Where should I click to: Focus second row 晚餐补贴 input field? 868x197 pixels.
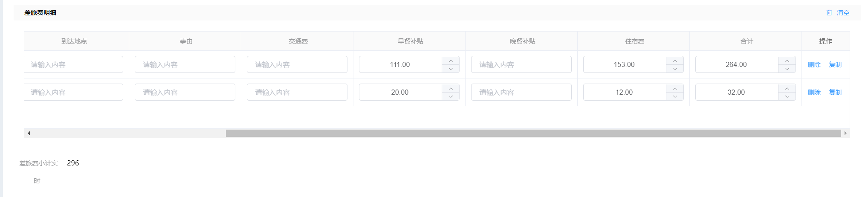[521, 93]
